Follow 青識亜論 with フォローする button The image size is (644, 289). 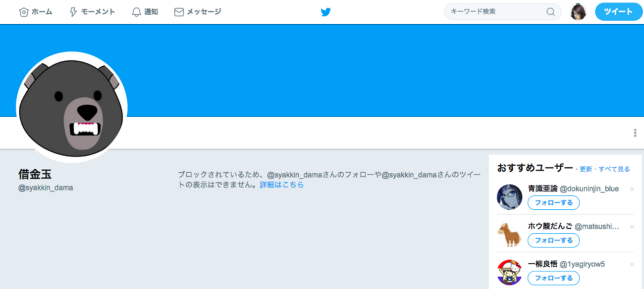(553, 202)
